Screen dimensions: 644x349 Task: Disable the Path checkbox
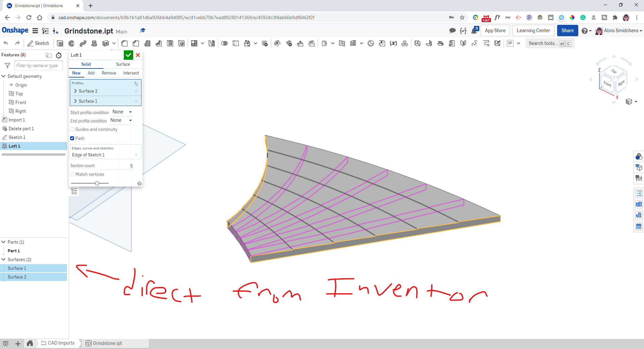coord(72,138)
